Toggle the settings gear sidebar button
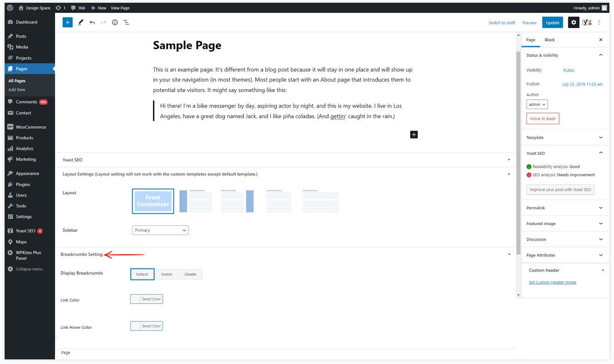The width and height of the screenshot is (614, 364). pyautogui.click(x=574, y=22)
